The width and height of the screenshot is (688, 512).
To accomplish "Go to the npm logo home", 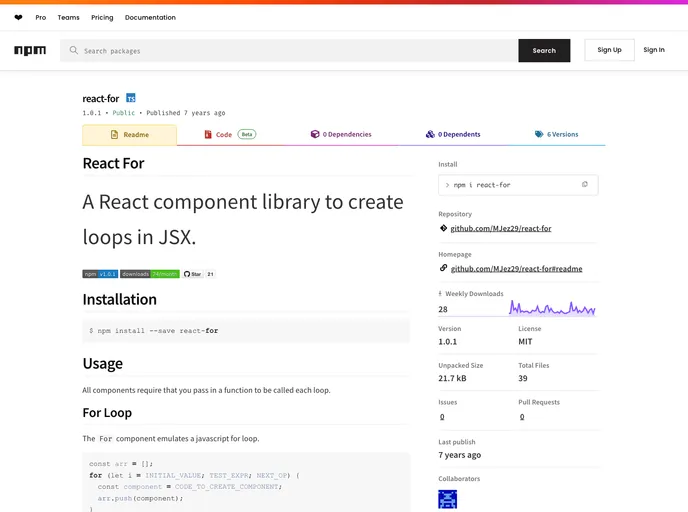I will pos(30,50).
